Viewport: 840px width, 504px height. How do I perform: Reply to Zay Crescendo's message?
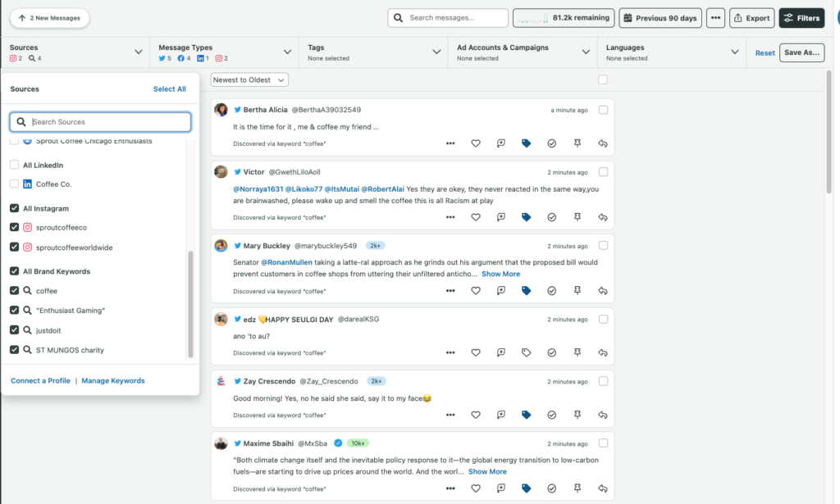click(x=603, y=415)
